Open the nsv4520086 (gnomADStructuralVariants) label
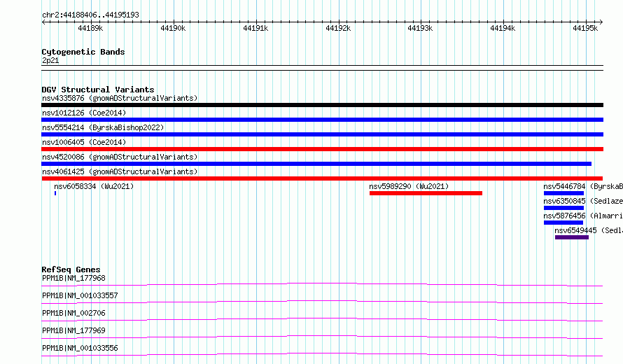This screenshot has height=364, width=623. (120, 157)
